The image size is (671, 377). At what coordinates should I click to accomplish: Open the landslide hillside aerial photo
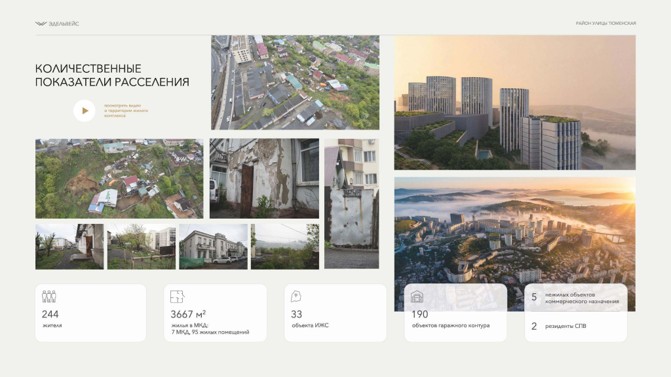click(119, 178)
